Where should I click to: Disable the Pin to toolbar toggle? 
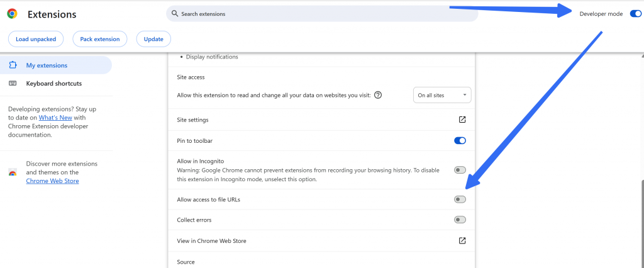click(460, 140)
